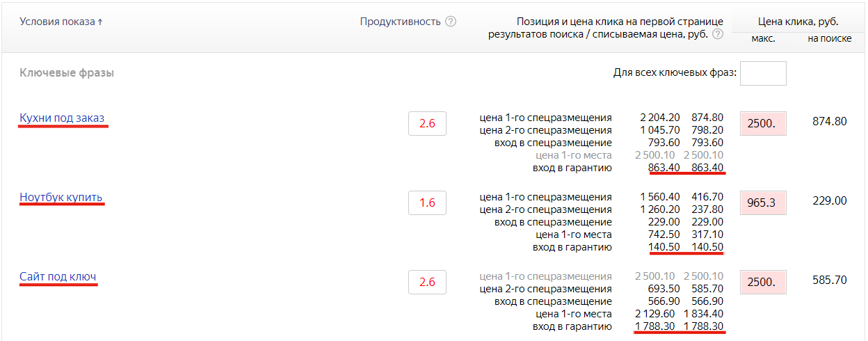Click productivity value 1.6 for Ноутбук купить
868x341 pixels.
click(x=427, y=203)
